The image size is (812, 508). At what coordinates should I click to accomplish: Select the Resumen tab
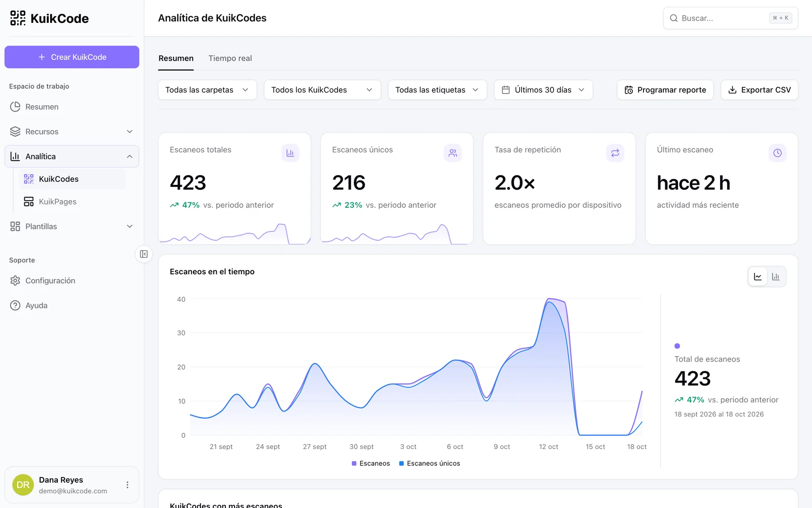coord(176,58)
